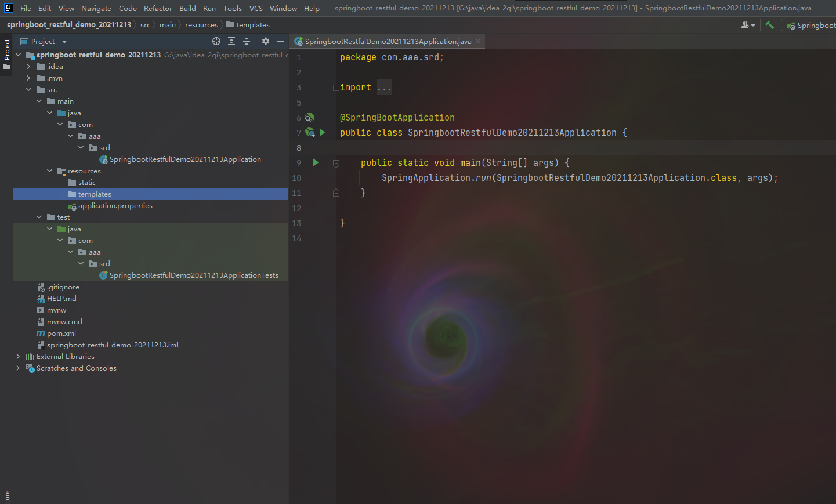The image size is (836, 504).
Task: Click the src breadcrumb in navigation bar
Action: [145, 25]
